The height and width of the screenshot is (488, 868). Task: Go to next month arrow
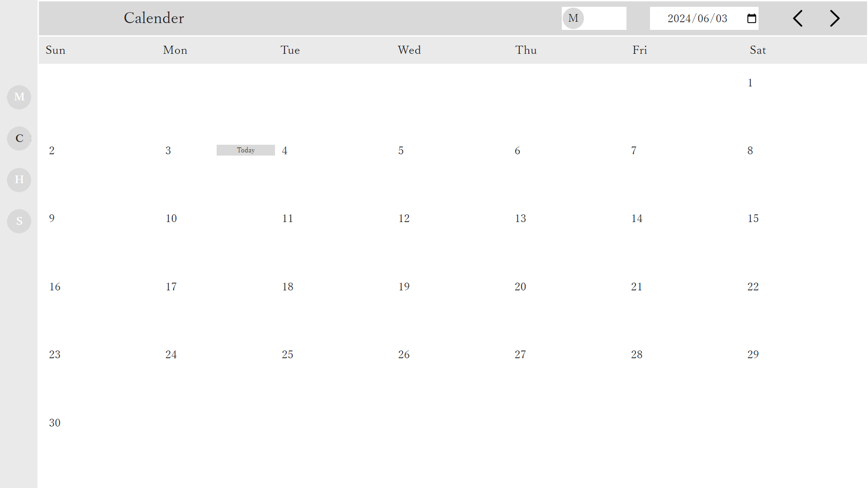(x=835, y=19)
